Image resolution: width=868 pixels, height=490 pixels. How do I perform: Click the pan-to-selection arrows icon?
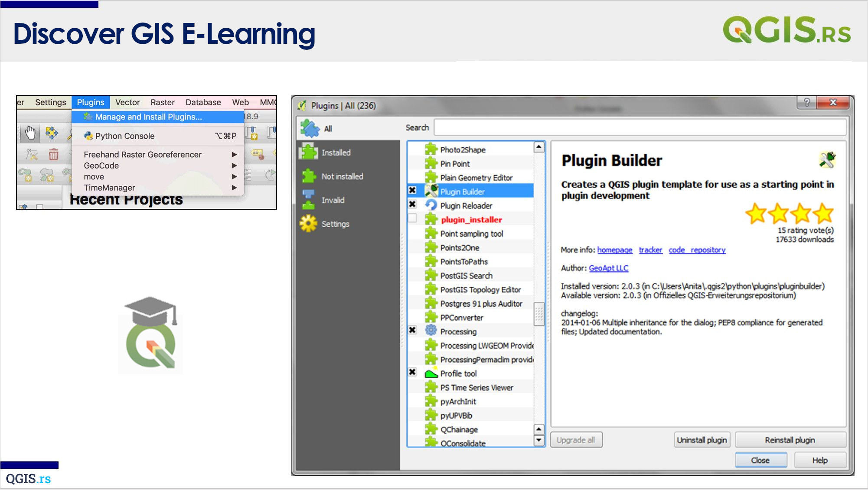[52, 133]
